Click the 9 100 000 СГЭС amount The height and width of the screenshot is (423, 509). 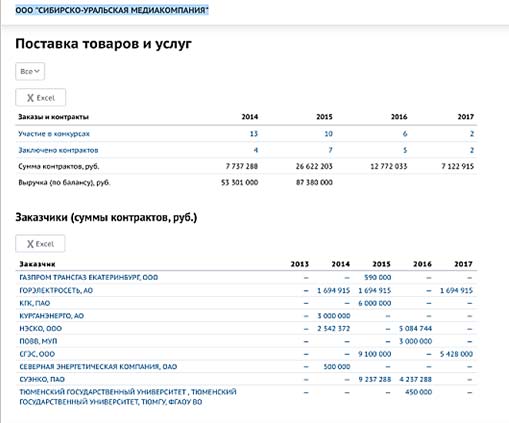click(375, 354)
